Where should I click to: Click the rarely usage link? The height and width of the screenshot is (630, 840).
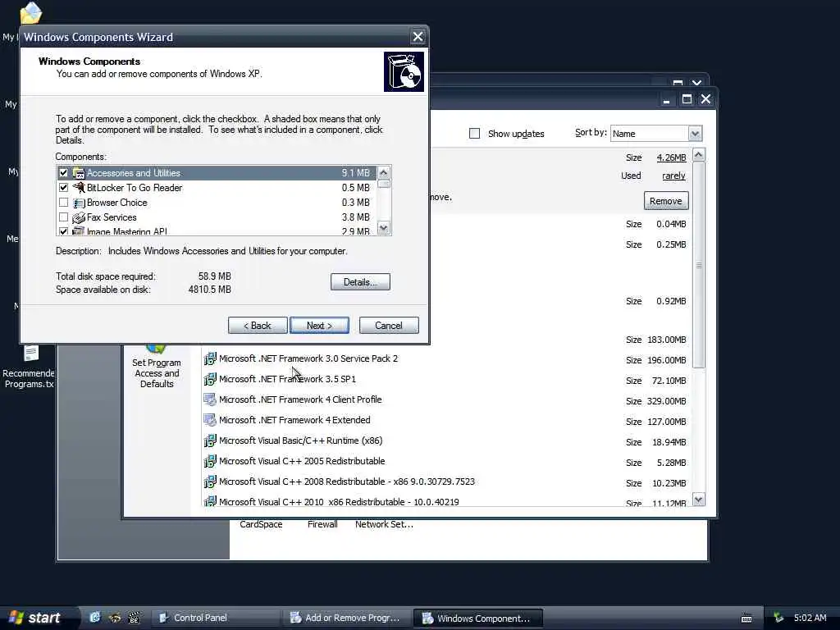tap(673, 176)
